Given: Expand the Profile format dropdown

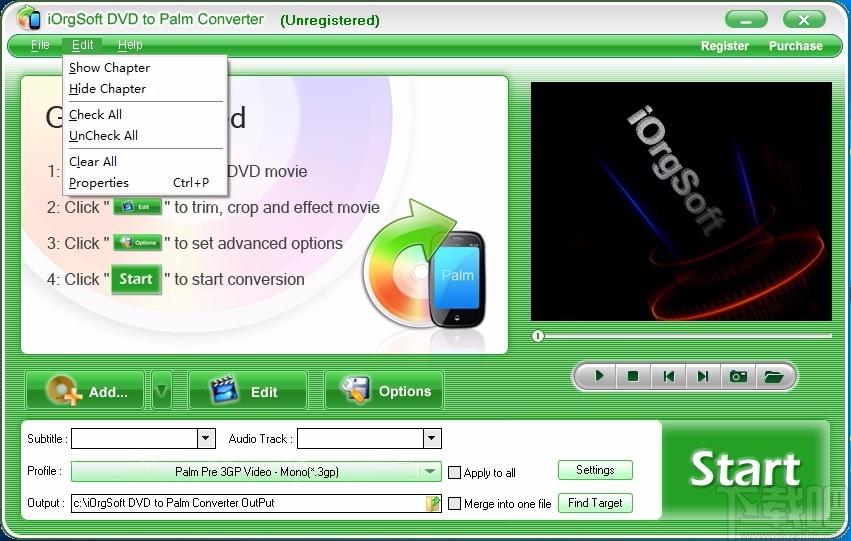Looking at the screenshot, I should point(430,472).
